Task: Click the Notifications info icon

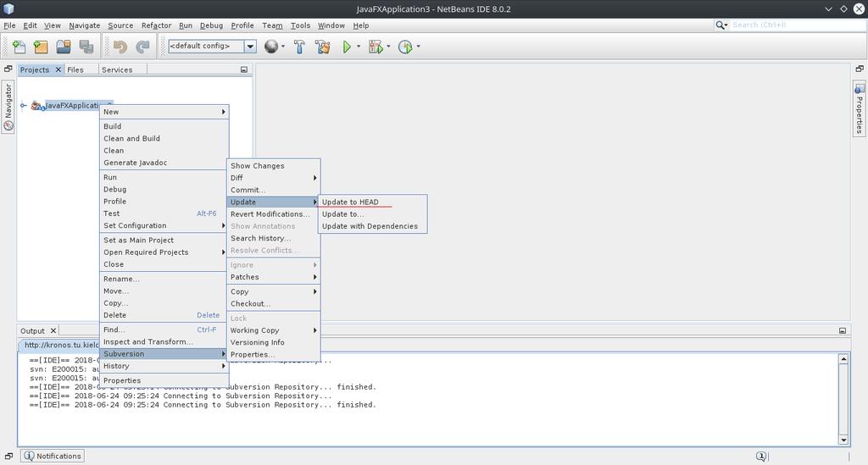Action: (x=29, y=457)
